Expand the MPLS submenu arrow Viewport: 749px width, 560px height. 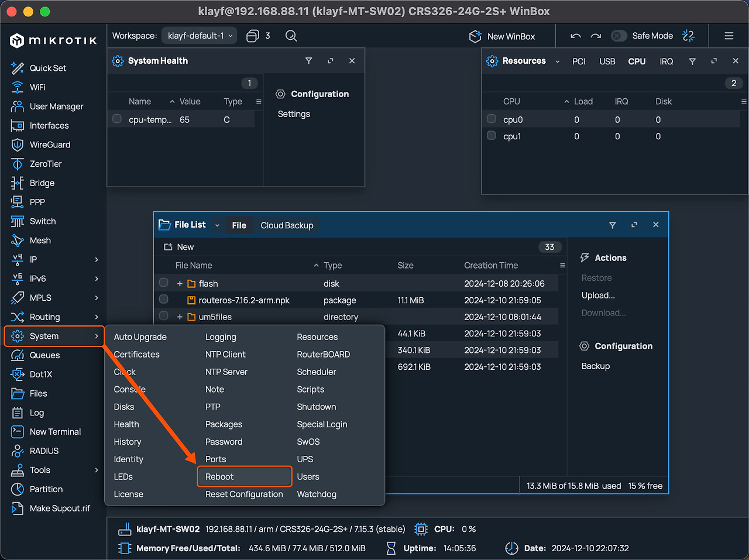click(x=97, y=298)
